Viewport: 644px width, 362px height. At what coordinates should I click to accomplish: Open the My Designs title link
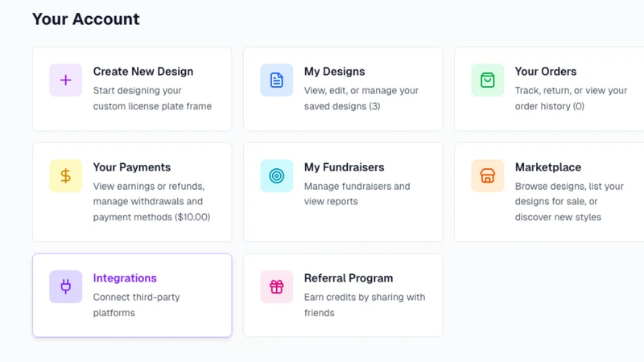click(x=334, y=72)
